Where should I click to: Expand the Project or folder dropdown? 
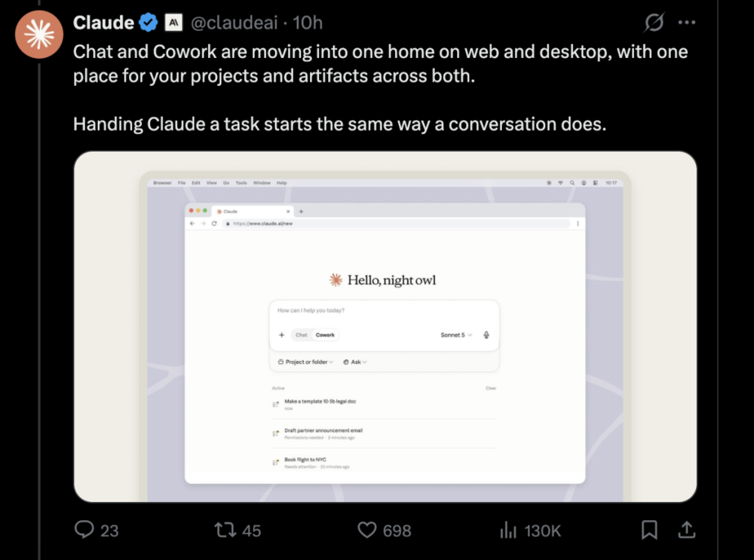305,362
